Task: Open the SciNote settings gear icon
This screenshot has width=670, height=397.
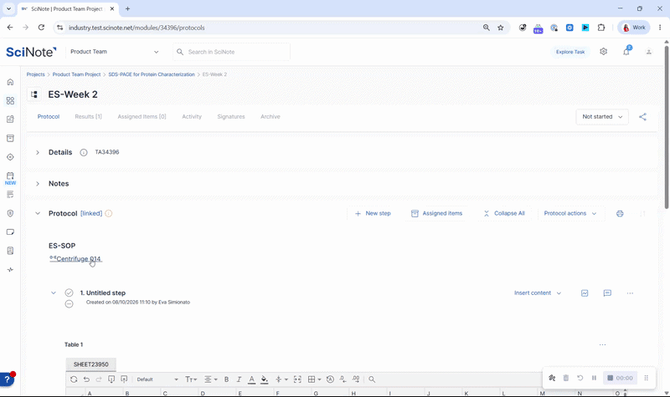Action: tap(603, 52)
